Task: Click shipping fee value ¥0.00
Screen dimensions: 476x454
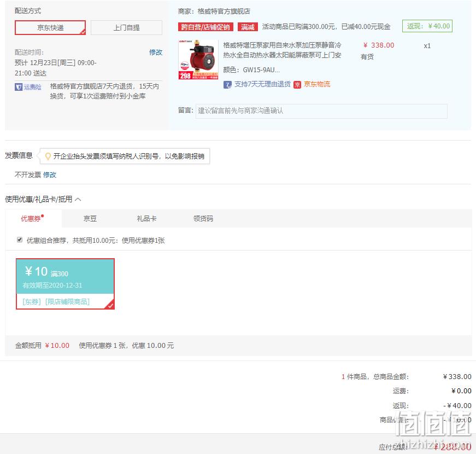Action: coord(461,391)
